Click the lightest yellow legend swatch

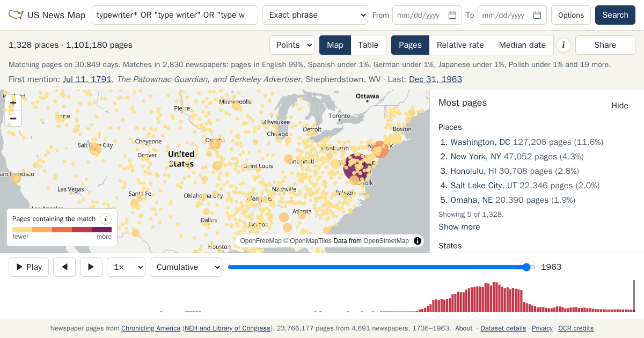[22, 230]
